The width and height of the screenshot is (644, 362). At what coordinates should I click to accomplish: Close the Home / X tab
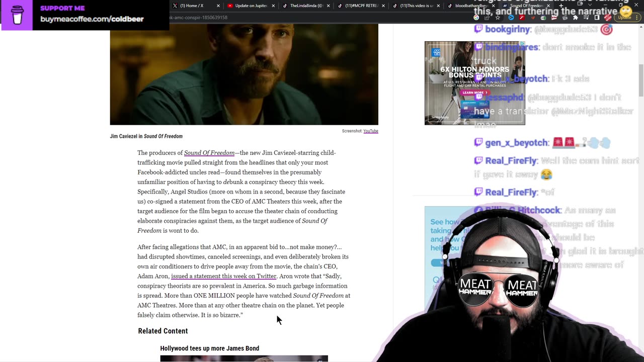[218, 6]
